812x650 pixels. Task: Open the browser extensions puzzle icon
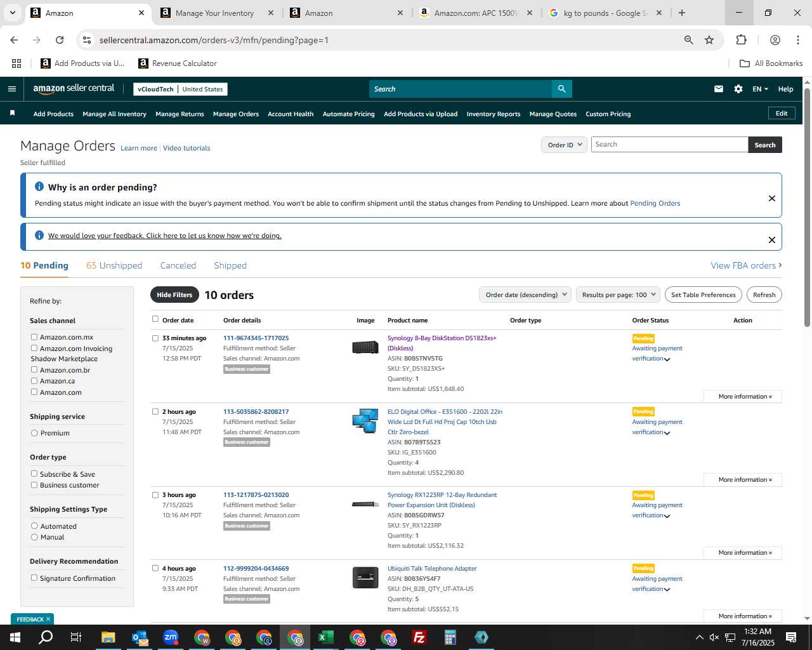pos(741,40)
